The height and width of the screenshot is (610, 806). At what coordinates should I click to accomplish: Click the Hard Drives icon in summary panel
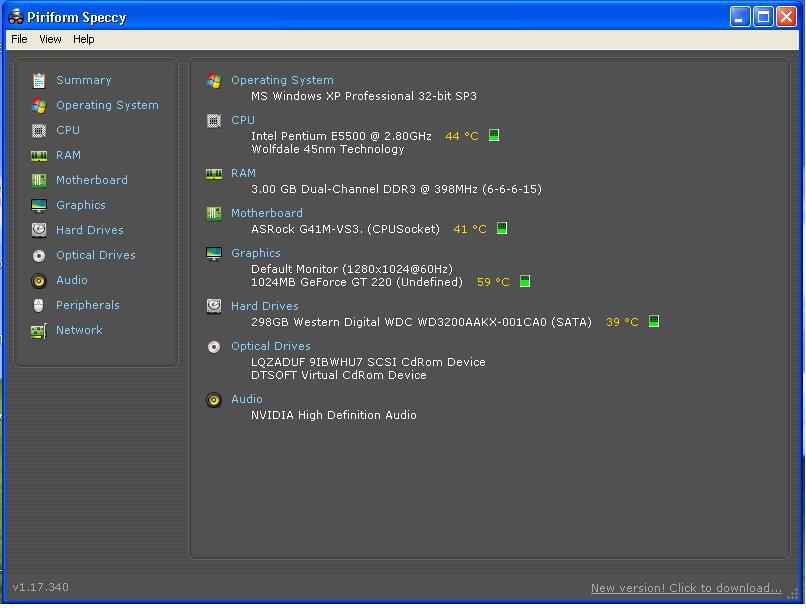pyautogui.click(x=214, y=306)
